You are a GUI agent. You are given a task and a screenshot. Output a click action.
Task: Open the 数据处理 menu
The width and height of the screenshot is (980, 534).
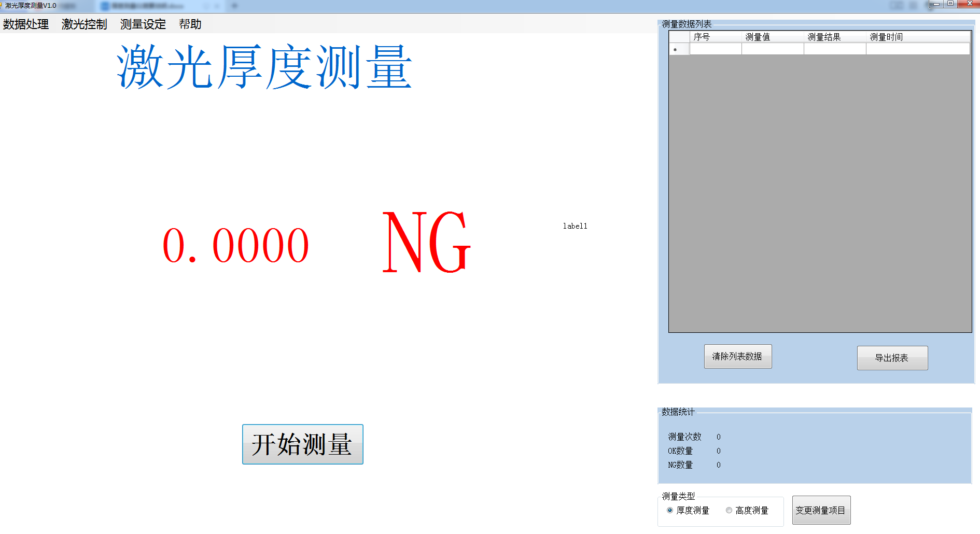click(25, 24)
